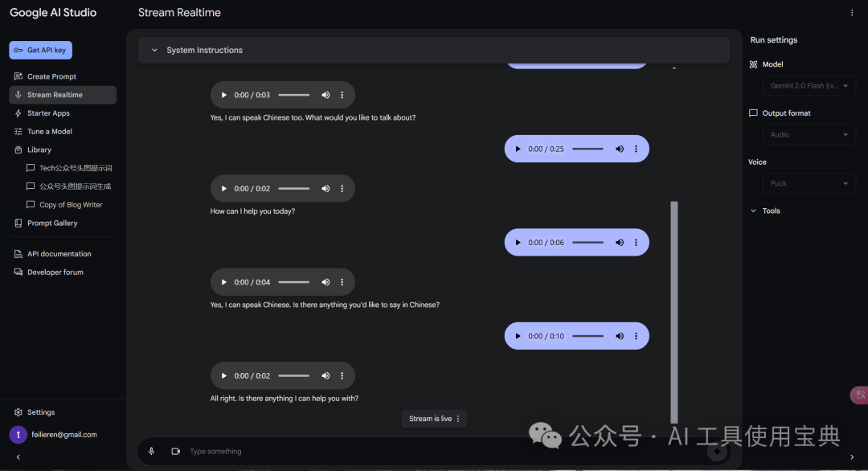Click the video camera icon in the input bar
The image size is (868, 471).
tap(175, 452)
